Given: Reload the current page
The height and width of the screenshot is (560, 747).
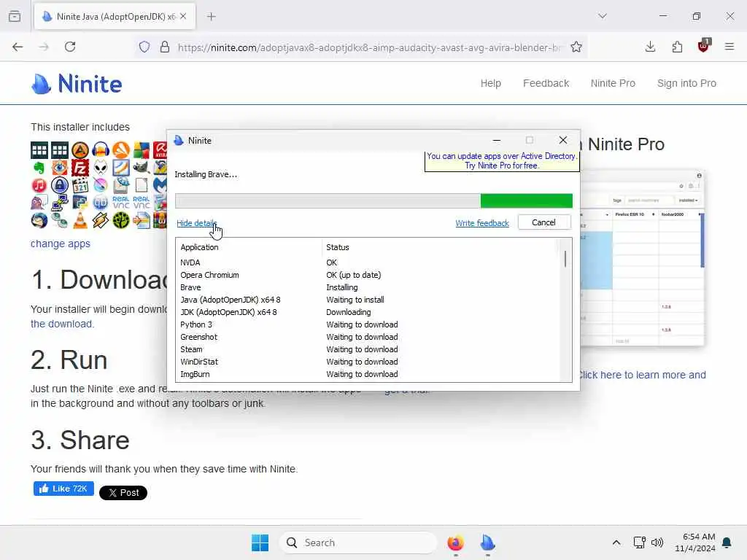Looking at the screenshot, I should click(70, 47).
